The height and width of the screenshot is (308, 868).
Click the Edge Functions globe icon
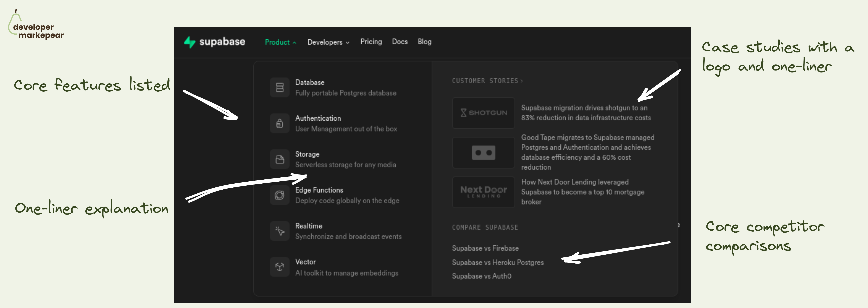(279, 195)
